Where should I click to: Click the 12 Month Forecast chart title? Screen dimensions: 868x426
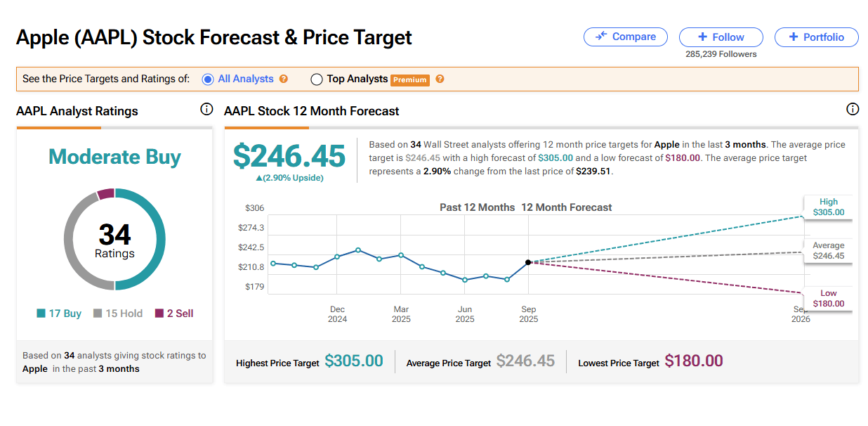click(567, 207)
